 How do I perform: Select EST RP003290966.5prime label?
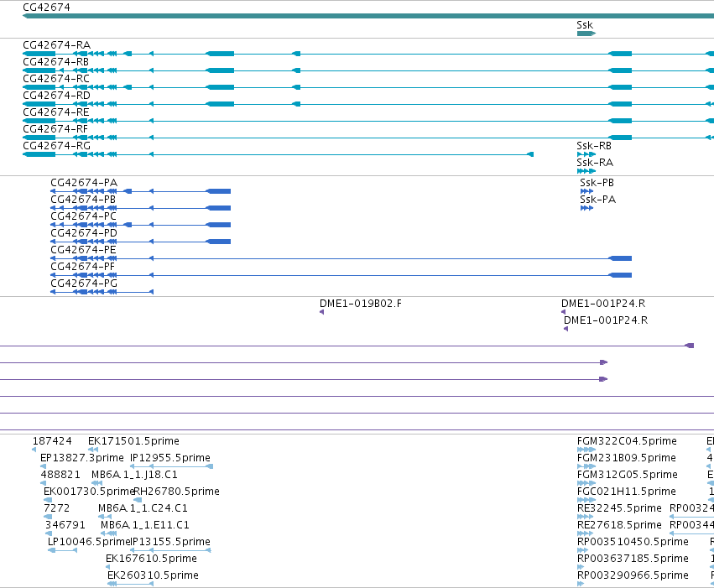(x=633, y=575)
